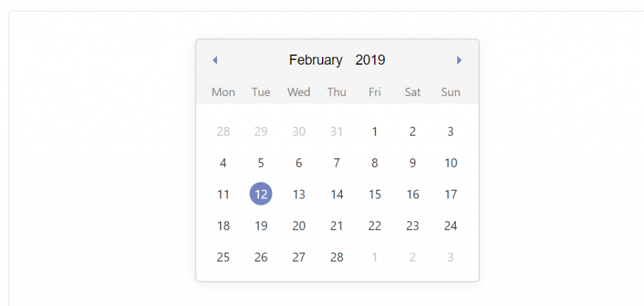Choose Thursday the 7th
Viewport: 644px width, 306px height.
click(x=337, y=163)
